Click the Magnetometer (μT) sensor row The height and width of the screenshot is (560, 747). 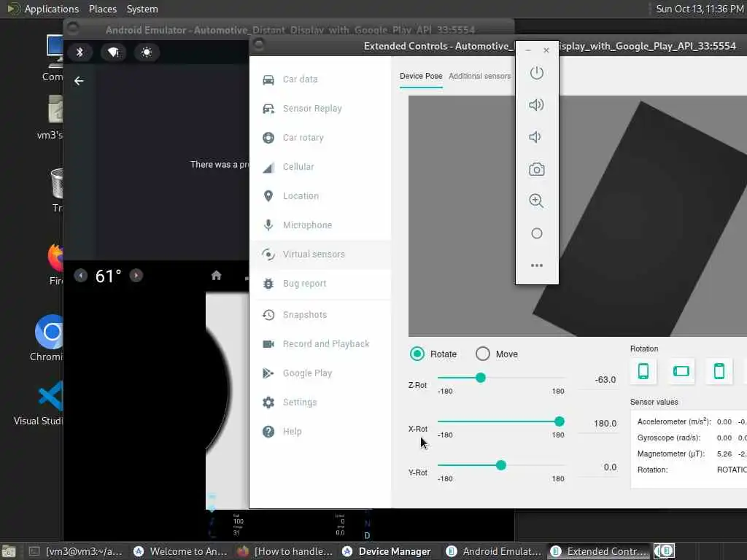[692, 454]
